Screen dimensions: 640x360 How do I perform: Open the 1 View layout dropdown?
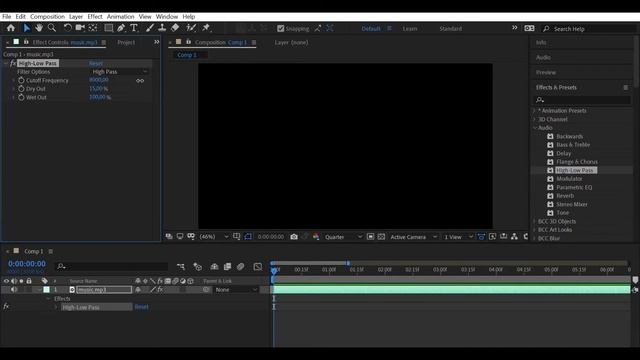click(458, 237)
